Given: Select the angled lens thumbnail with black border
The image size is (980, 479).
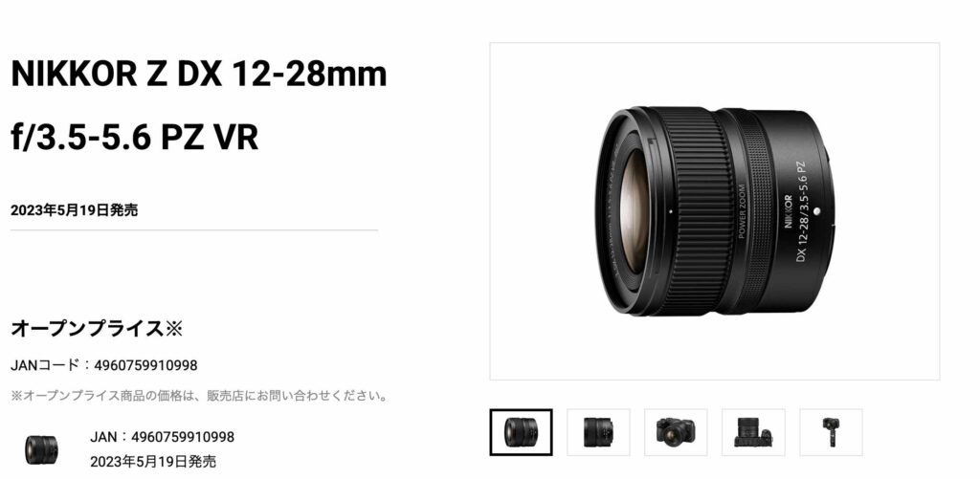Looking at the screenshot, I should tap(521, 432).
